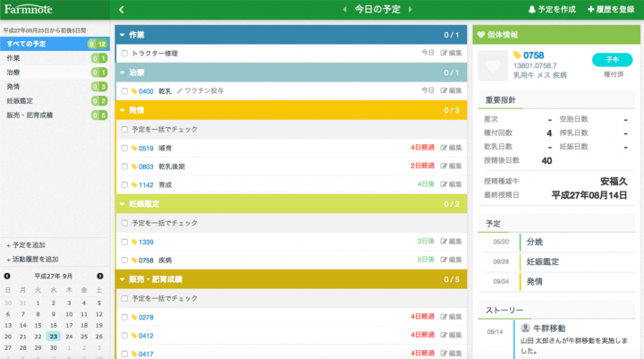Show next month in the calendar
Screen dimensions: 644x359
[99, 276]
